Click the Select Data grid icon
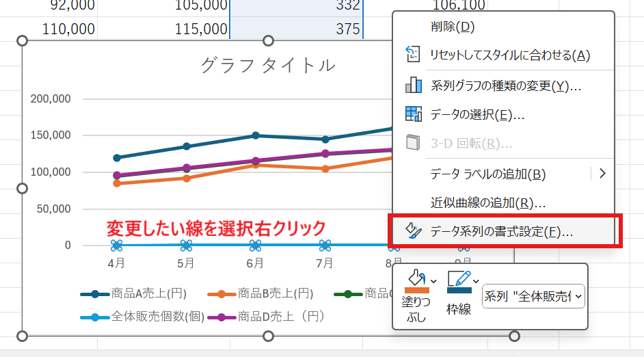 point(413,114)
